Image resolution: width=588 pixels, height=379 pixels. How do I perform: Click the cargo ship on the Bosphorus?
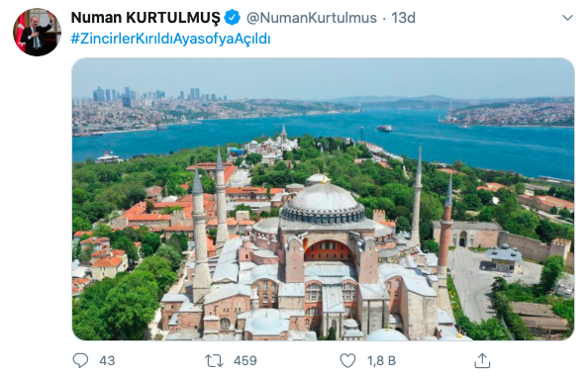[x=384, y=129]
